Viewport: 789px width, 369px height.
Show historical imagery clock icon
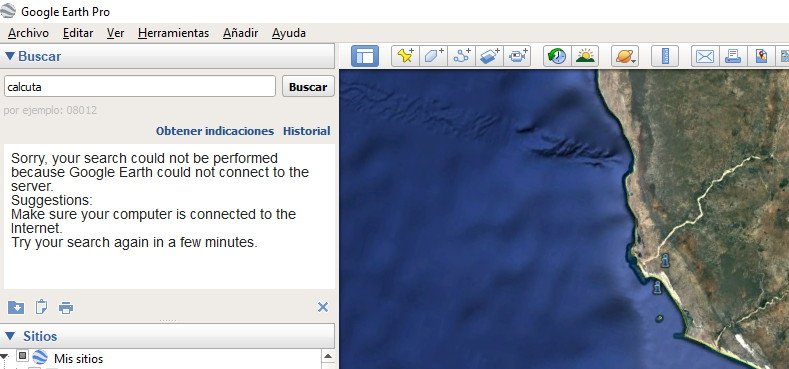[557, 56]
